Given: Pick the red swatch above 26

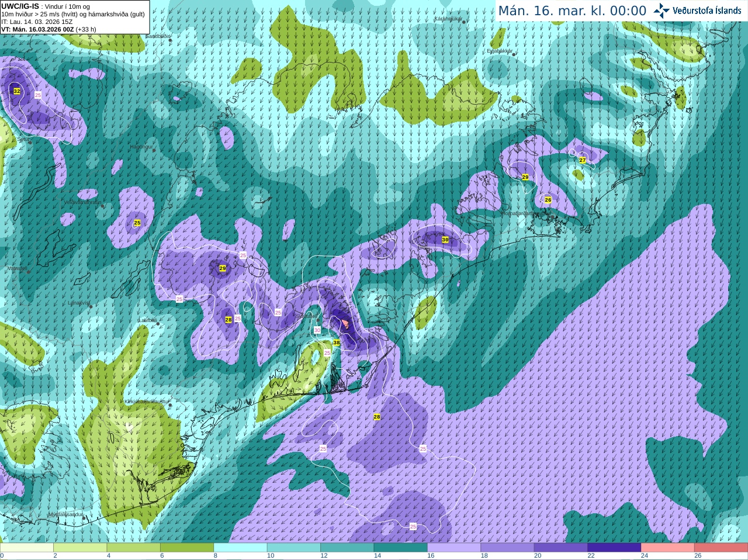Looking at the screenshot, I should [x=721, y=548].
